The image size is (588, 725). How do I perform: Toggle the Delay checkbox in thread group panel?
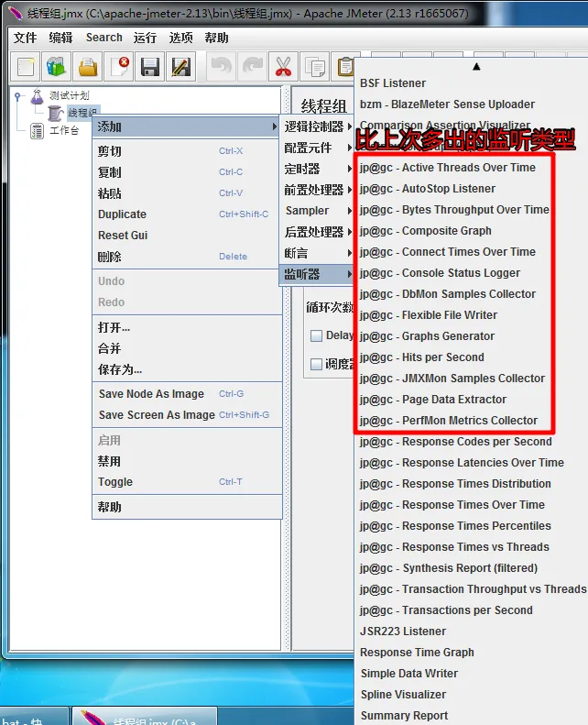click(x=316, y=335)
